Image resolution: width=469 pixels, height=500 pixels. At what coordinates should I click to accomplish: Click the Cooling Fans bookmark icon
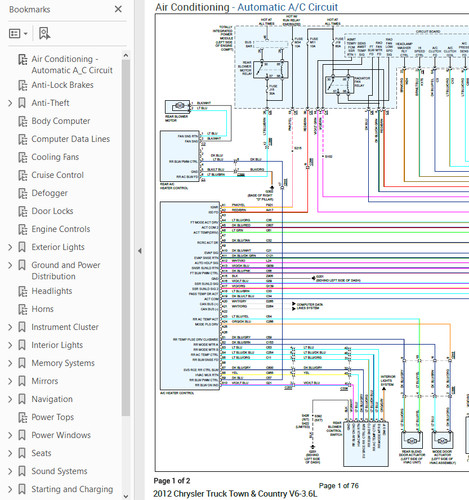23,157
